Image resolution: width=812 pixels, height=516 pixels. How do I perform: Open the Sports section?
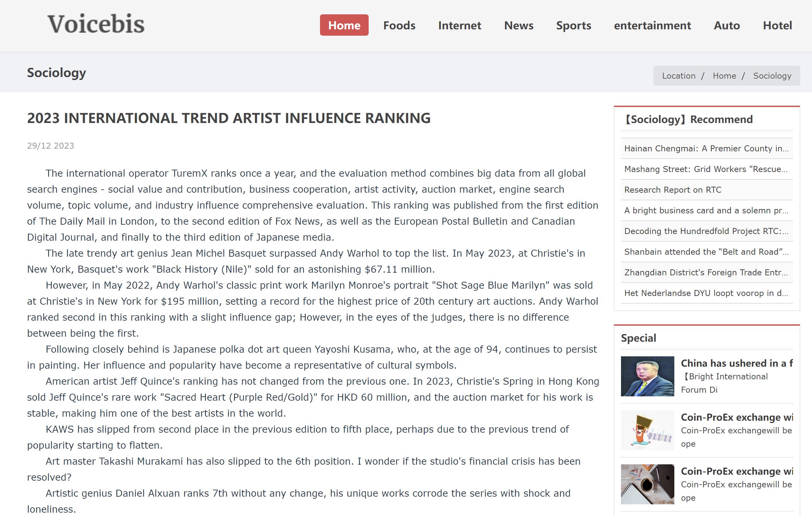pos(574,25)
